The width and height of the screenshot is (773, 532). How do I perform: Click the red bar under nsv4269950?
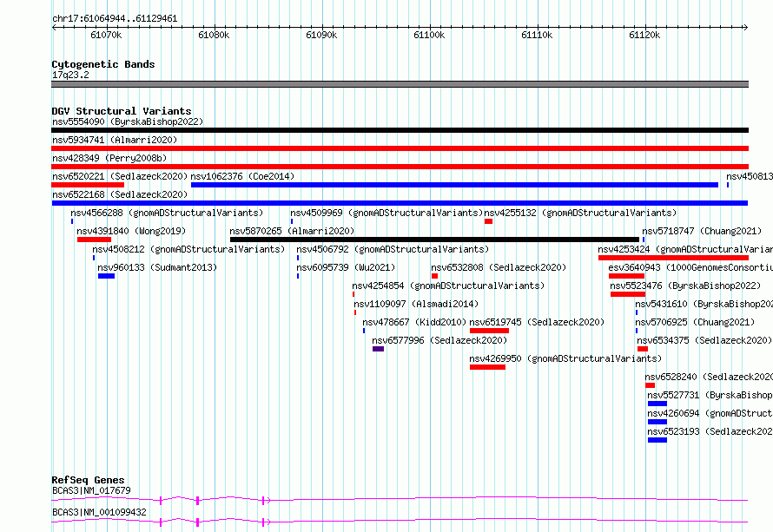coord(487,367)
